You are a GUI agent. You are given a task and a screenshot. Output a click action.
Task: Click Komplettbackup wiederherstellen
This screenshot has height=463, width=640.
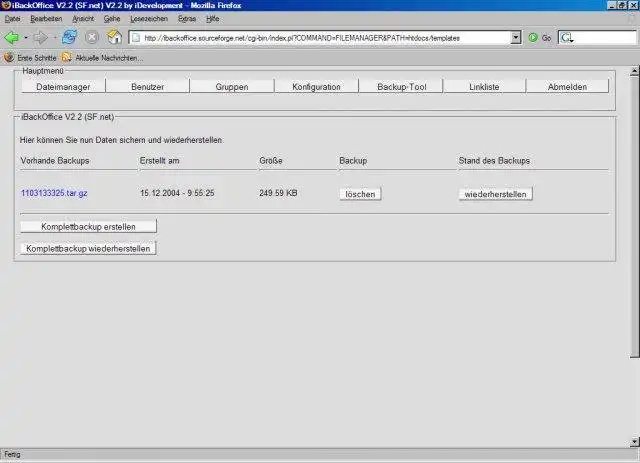click(x=88, y=248)
